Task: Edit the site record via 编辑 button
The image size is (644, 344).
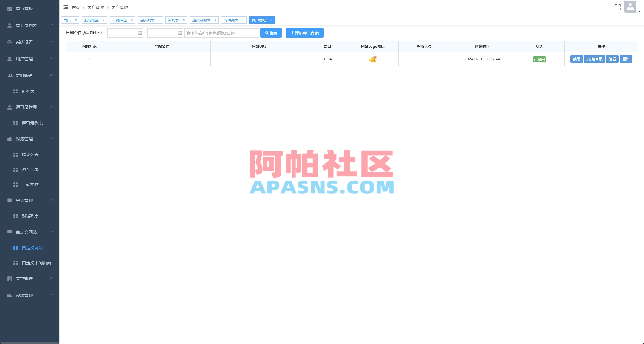Action: pyautogui.click(x=612, y=59)
